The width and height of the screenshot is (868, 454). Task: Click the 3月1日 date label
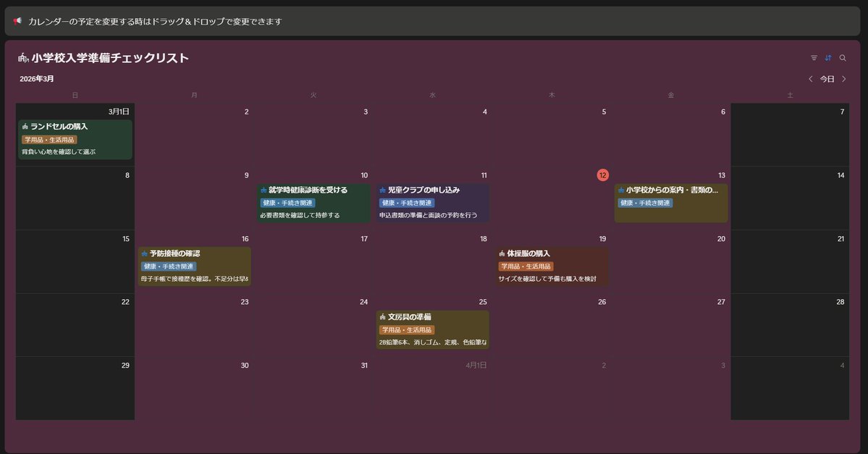tap(119, 112)
